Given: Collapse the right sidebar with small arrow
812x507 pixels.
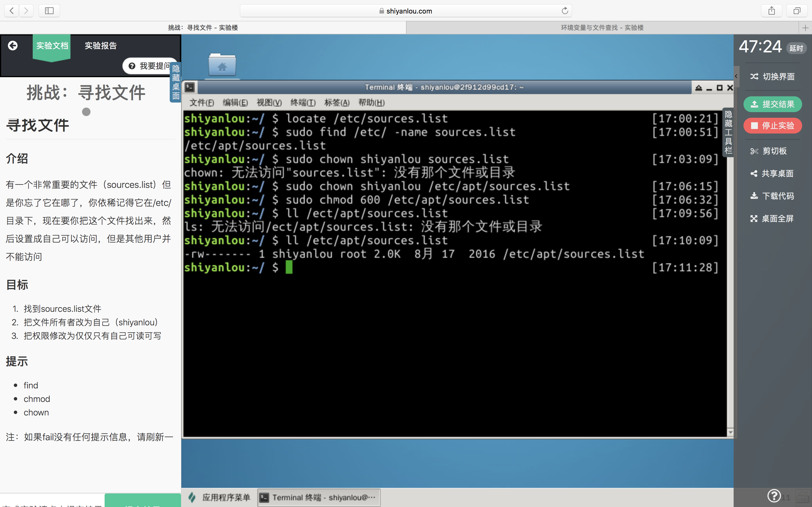Looking at the screenshot, I should pyautogui.click(x=736, y=76).
